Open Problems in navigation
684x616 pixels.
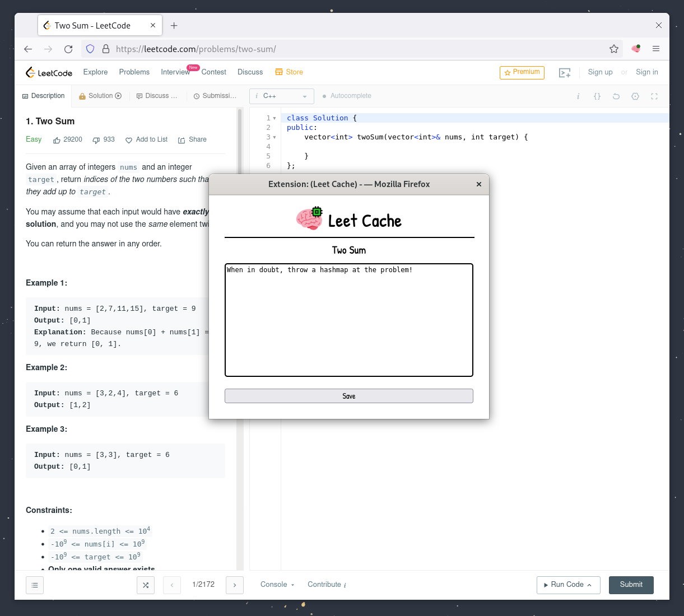[134, 72]
